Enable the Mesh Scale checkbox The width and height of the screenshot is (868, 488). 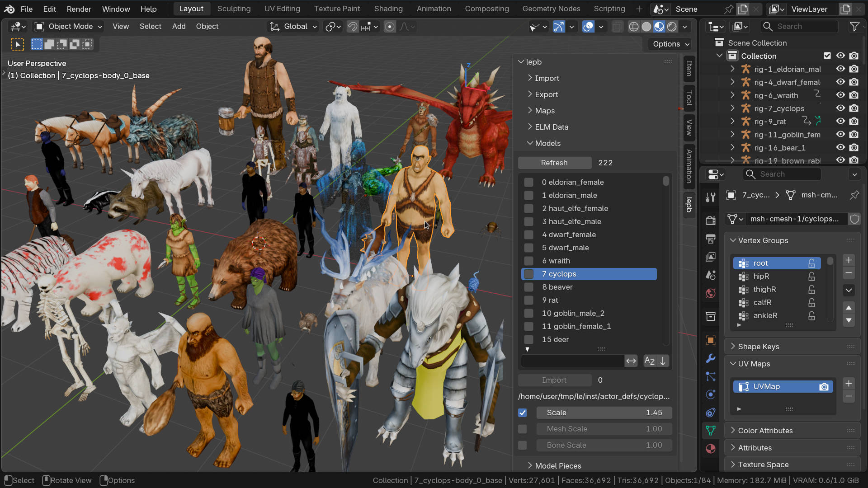523,429
